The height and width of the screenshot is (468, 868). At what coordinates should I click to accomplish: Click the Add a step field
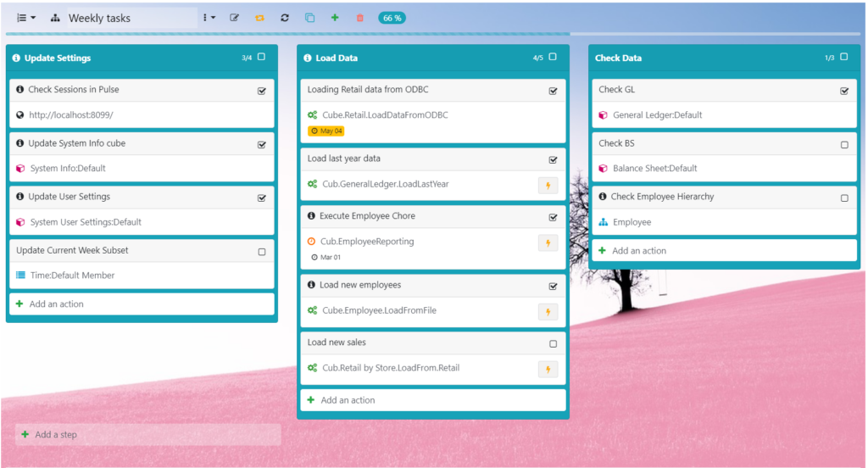point(147,435)
